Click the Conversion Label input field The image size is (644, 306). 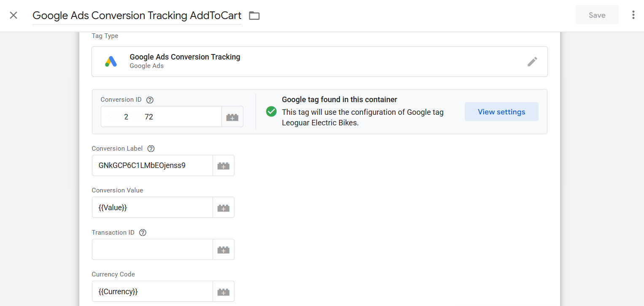[x=152, y=165]
